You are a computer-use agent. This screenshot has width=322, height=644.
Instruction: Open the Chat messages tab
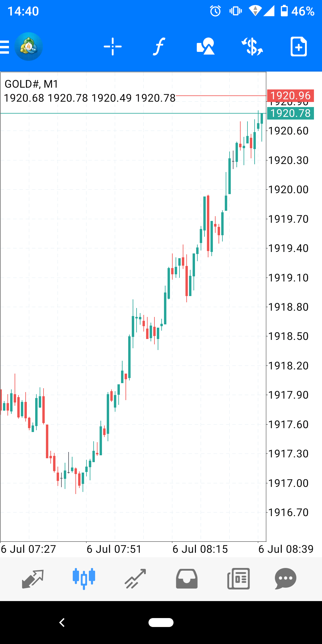[285, 579]
